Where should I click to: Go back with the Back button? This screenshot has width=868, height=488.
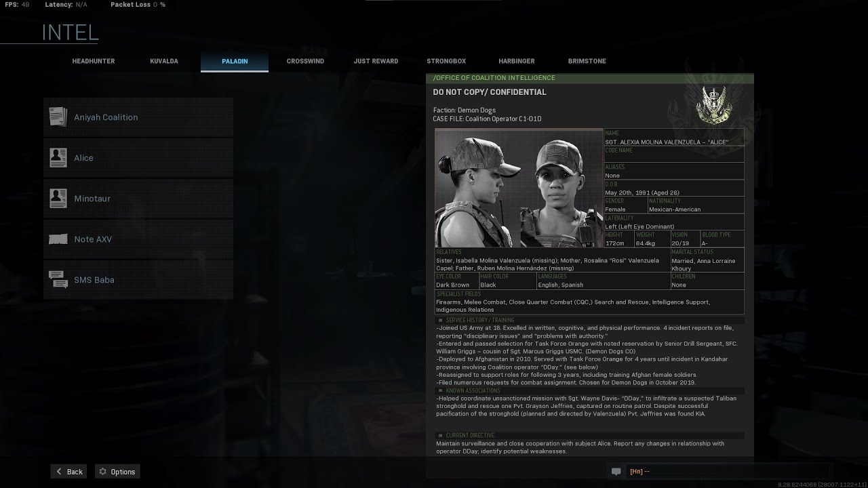tap(68, 472)
